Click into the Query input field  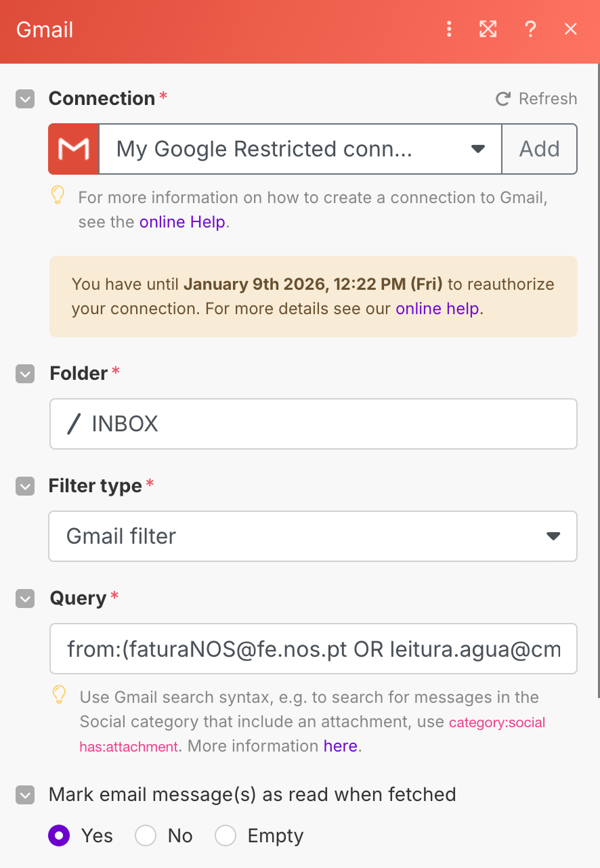313,649
